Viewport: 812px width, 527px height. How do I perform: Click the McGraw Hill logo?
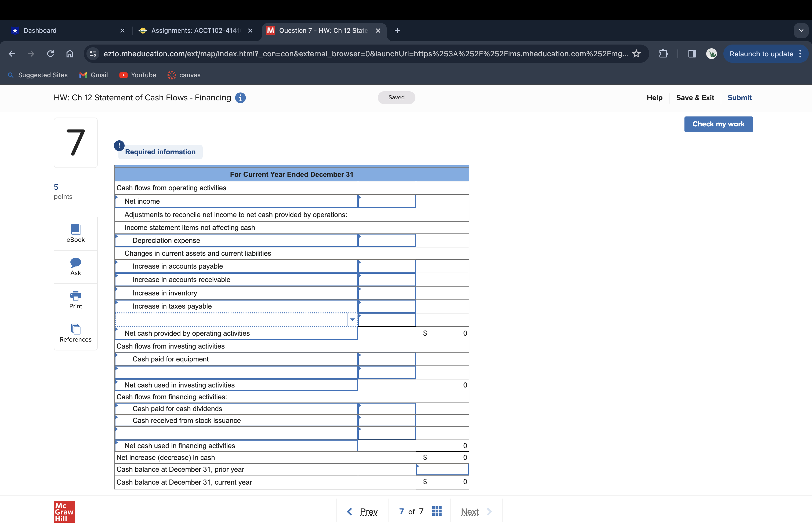(x=64, y=512)
